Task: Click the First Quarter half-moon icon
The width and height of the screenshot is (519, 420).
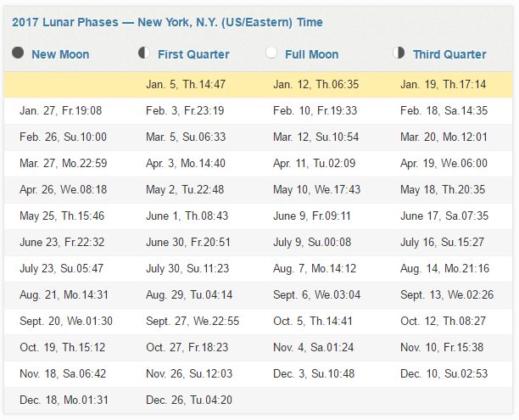Action: (144, 53)
